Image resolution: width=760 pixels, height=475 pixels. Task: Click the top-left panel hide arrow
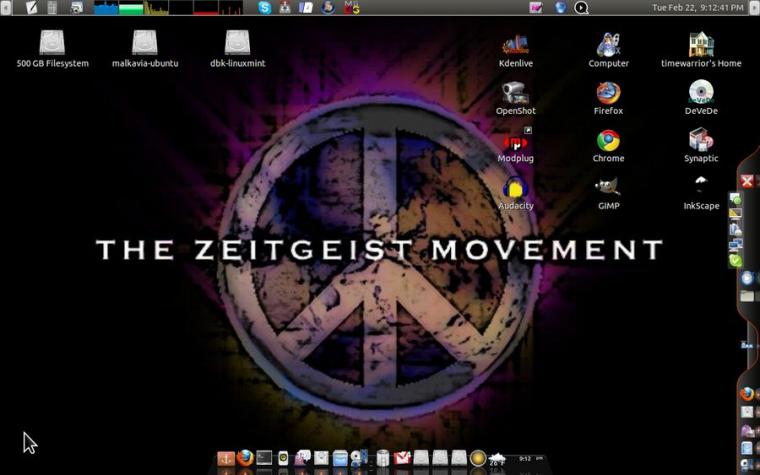point(5,7)
